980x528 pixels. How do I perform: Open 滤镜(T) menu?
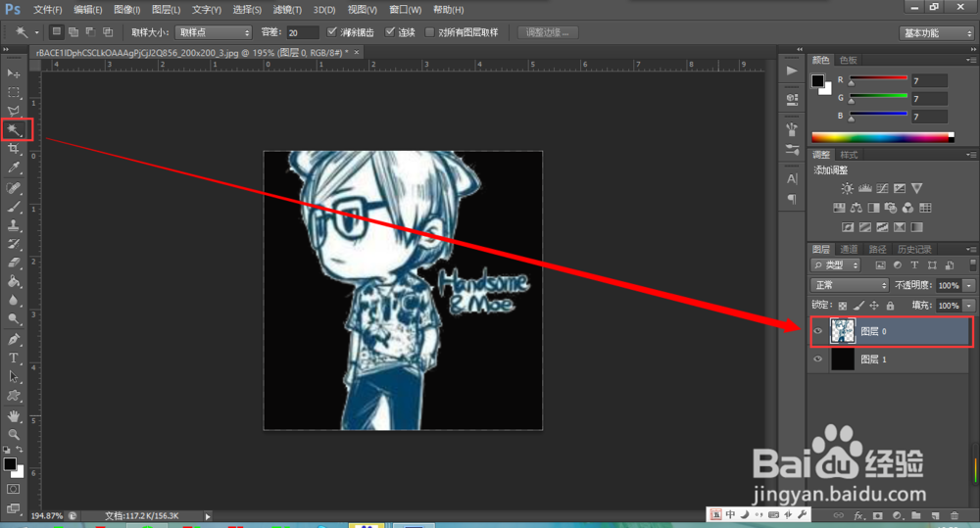point(287,10)
